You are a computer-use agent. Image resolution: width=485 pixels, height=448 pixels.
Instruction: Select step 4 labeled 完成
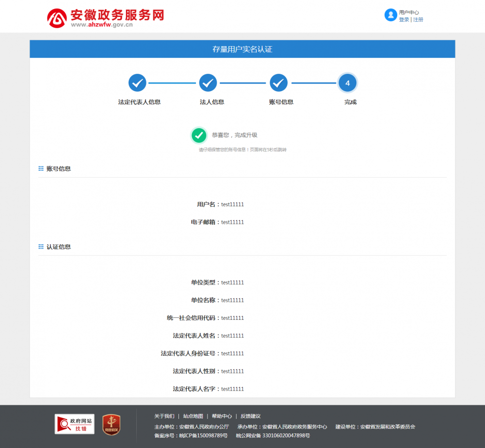[x=347, y=83]
